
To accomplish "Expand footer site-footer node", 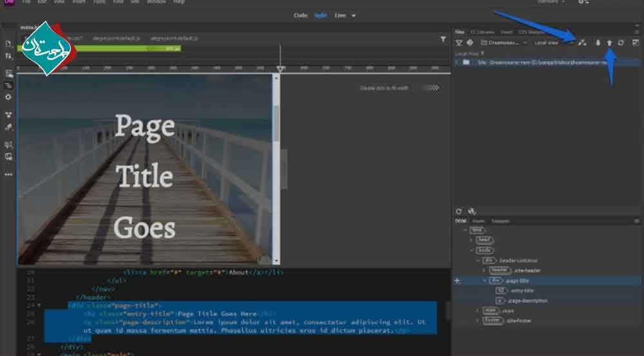I will tap(478, 321).
